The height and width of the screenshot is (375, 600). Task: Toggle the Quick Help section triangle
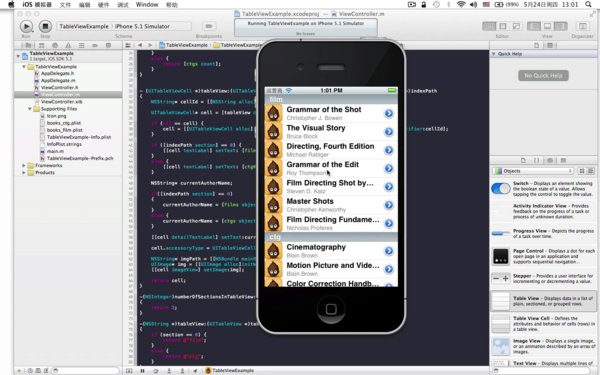494,54
